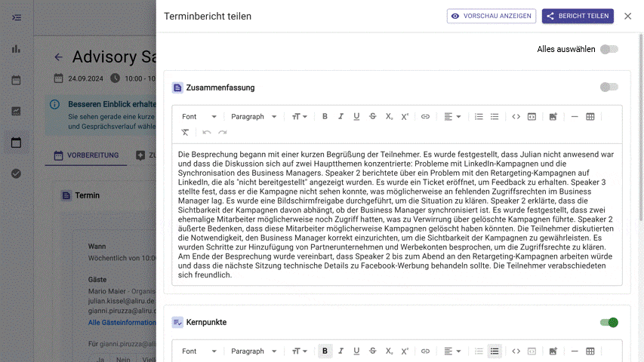Viewport: 644px width, 362px height.
Task: Toggle bold in Zusammenfassung toolbar
Action: [x=325, y=117]
